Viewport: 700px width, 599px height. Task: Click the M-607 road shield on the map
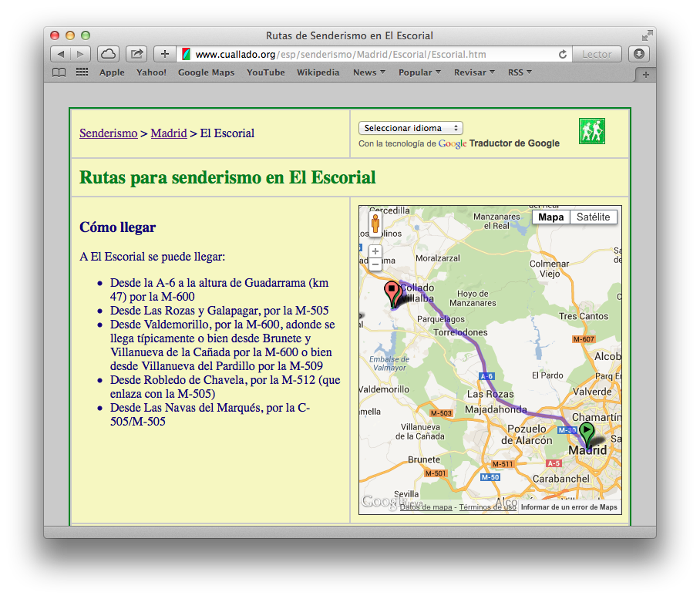pos(584,339)
